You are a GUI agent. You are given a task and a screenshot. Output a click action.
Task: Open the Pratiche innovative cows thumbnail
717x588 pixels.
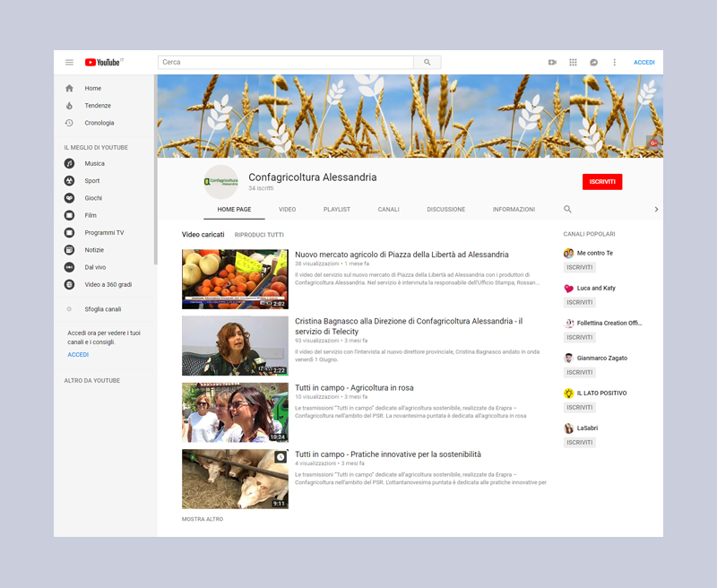(235, 480)
